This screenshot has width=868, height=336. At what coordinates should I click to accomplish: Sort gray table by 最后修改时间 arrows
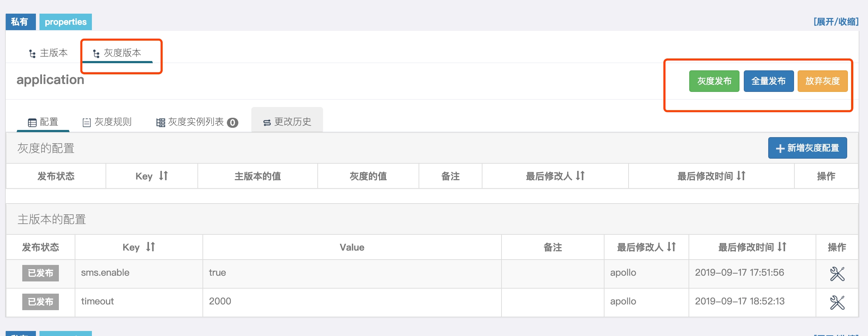(741, 176)
